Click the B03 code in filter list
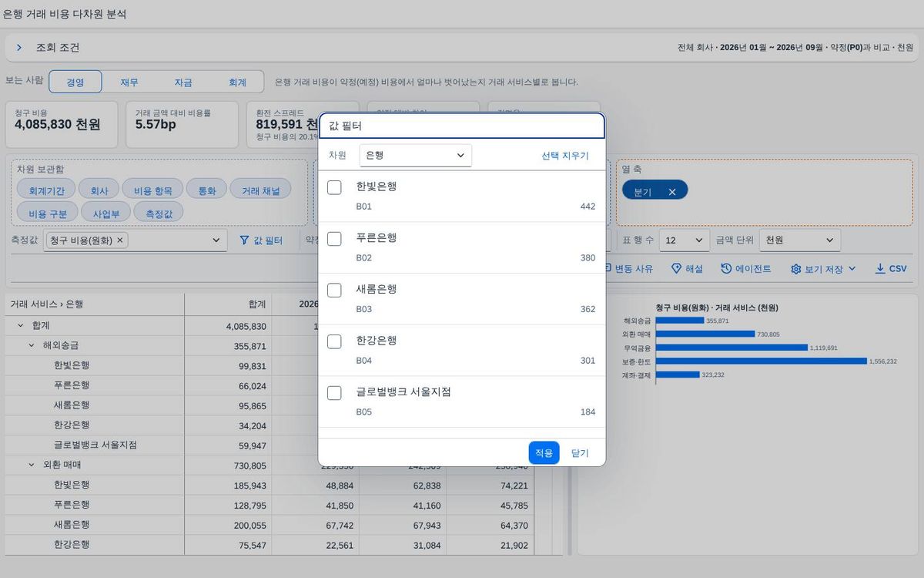 [x=363, y=309]
